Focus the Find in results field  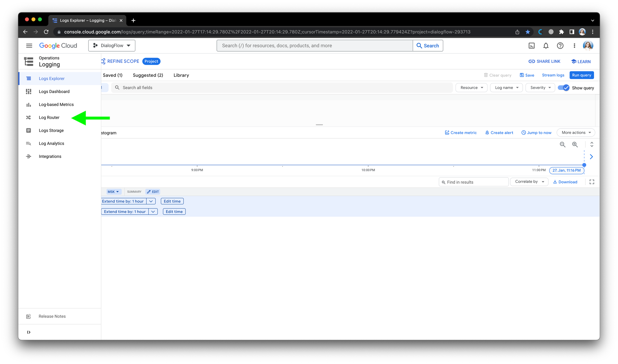click(474, 182)
